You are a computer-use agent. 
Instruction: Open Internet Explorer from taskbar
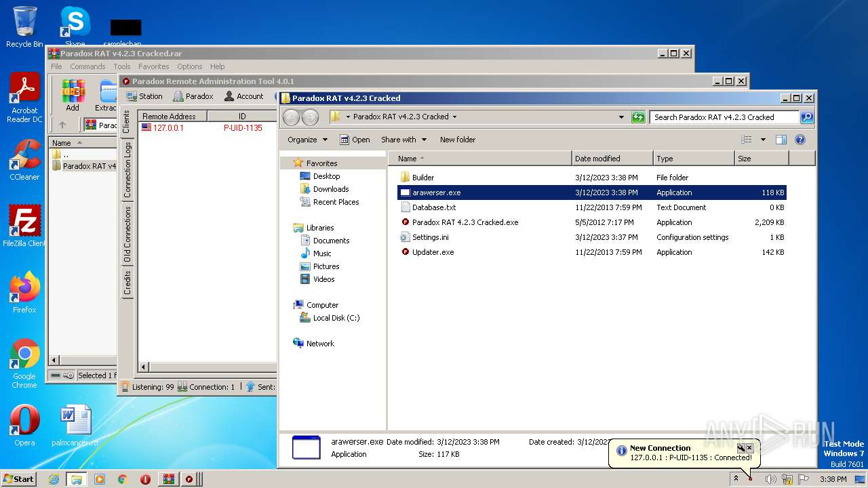tap(54, 479)
